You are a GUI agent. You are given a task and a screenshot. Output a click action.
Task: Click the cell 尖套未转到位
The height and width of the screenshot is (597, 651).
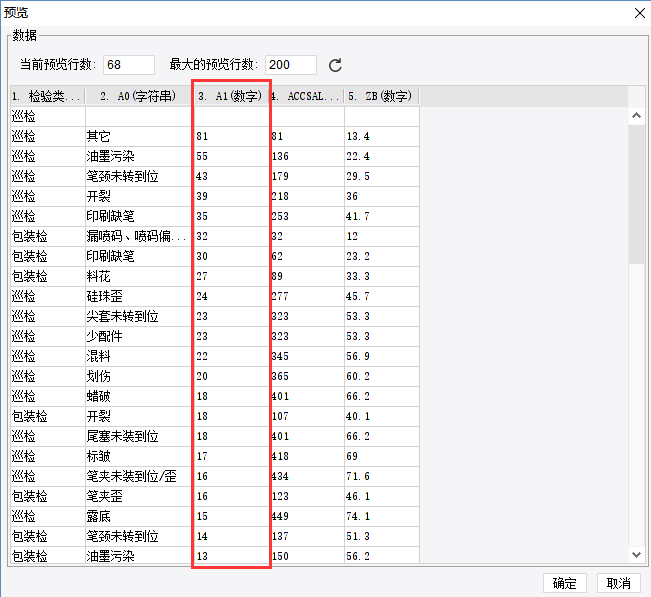[139, 316]
